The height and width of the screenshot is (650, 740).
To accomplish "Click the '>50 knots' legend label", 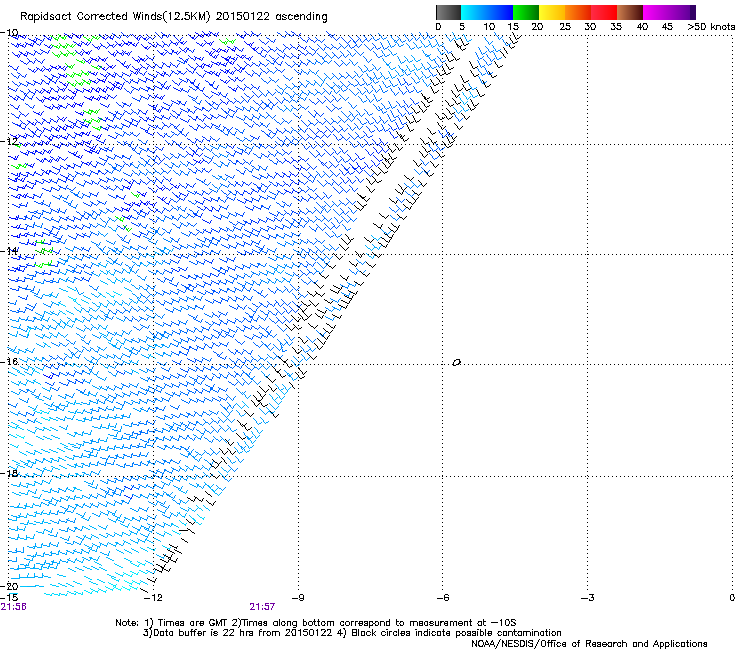I will click(711, 27).
